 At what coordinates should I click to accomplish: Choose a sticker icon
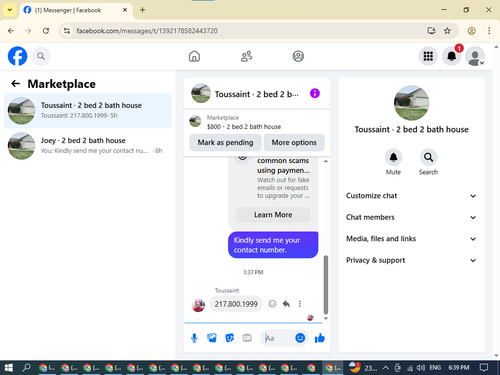pyautogui.click(x=230, y=338)
